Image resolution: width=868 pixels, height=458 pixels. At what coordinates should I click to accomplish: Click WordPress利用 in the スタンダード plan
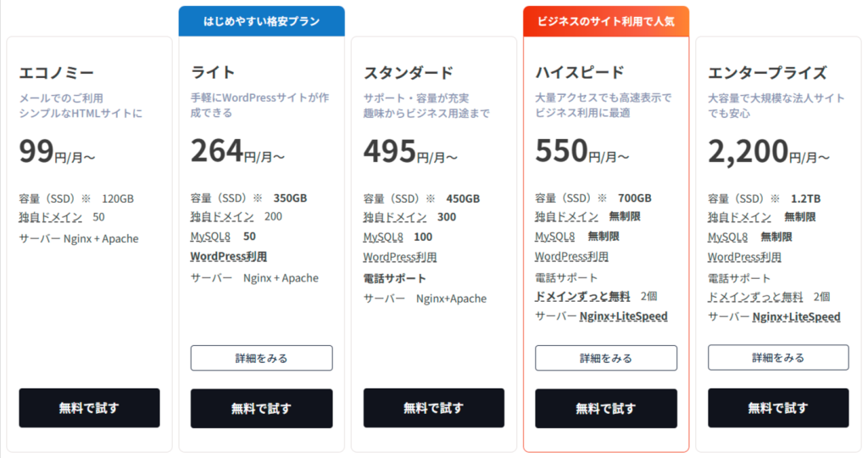tap(400, 257)
